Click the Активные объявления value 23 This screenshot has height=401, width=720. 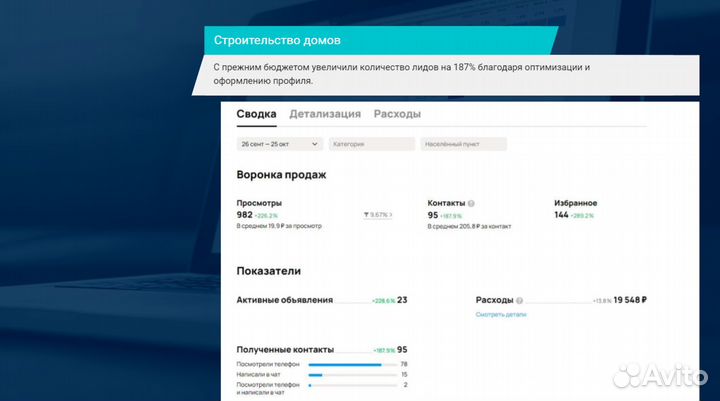tap(402, 300)
